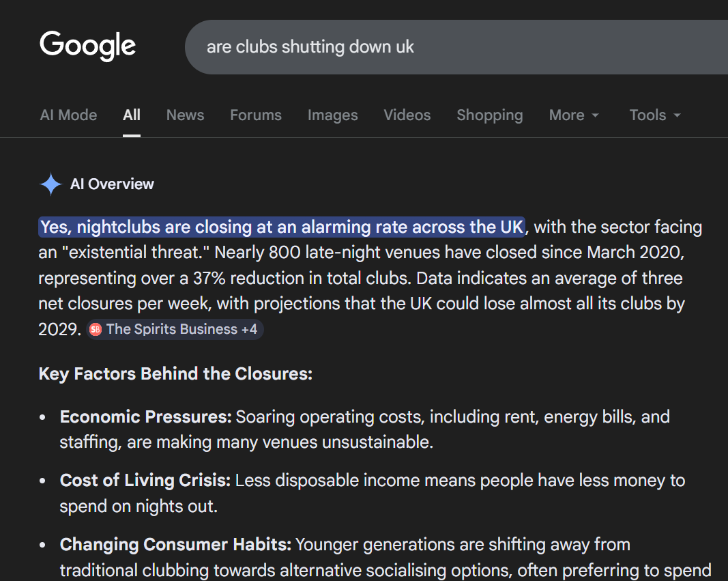Click the arrow next to More

point(595,116)
